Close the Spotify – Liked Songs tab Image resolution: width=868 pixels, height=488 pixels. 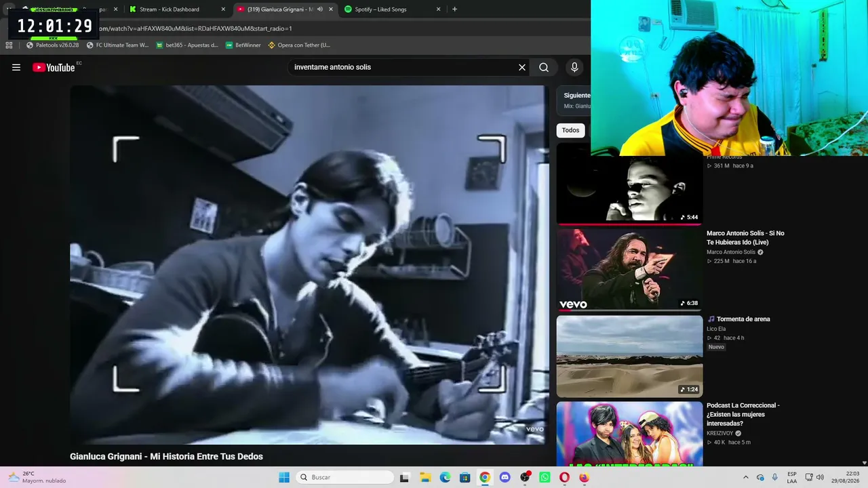[438, 9]
